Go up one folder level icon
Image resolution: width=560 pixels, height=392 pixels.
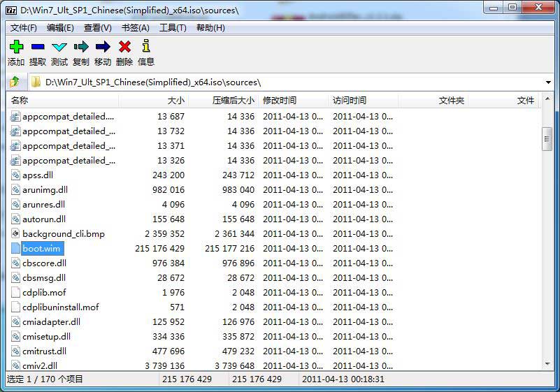(15, 82)
